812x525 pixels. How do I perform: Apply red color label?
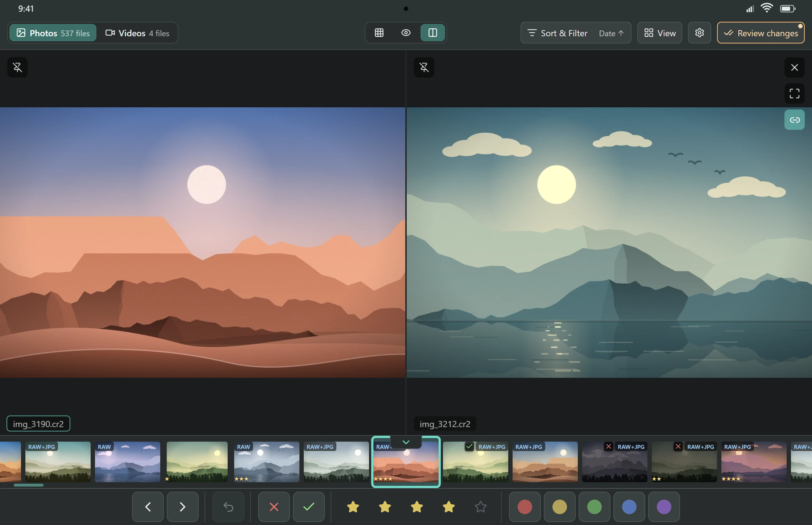tap(525, 507)
